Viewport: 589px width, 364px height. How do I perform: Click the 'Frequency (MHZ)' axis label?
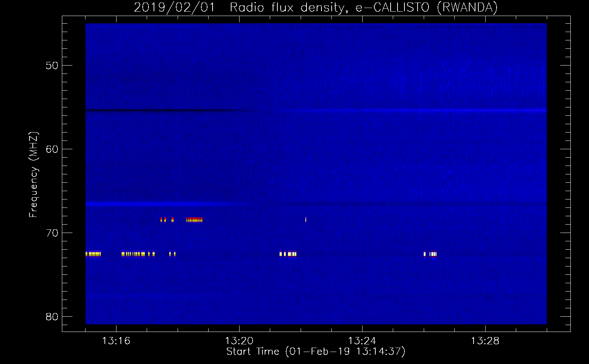[x=33, y=174]
